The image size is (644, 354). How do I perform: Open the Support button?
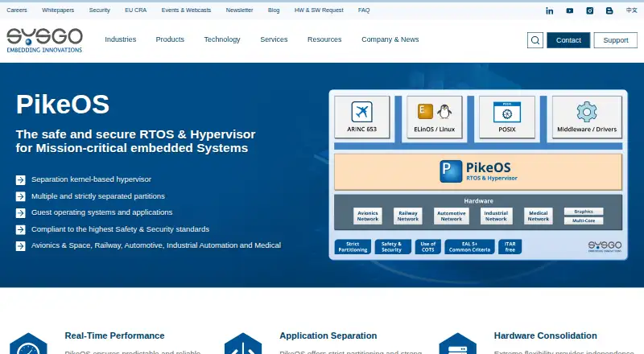click(x=616, y=40)
